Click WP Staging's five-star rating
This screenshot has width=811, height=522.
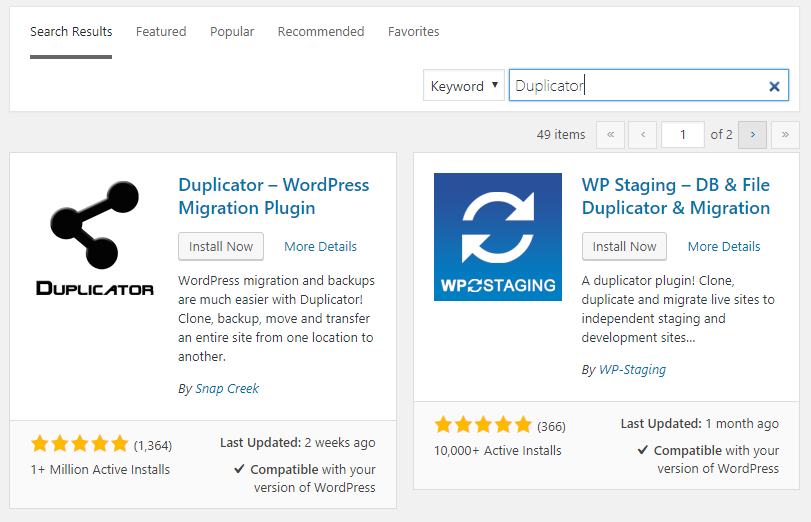click(x=483, y=424)
